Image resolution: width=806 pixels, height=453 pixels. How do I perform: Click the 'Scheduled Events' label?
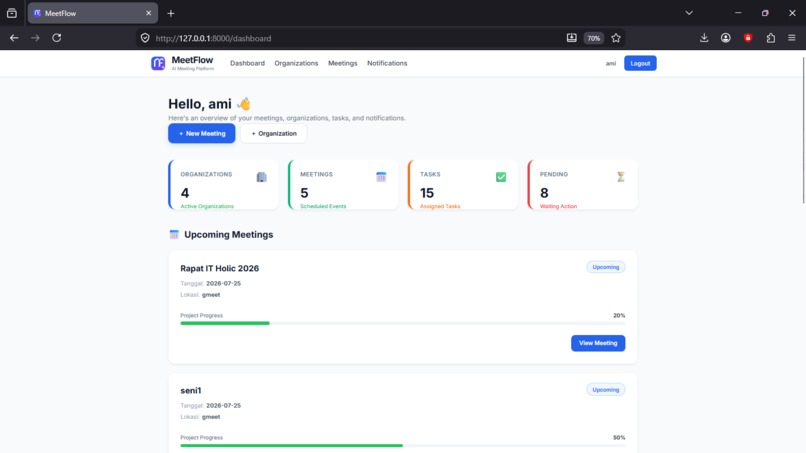pyautogui.click(x=323, y=206)
